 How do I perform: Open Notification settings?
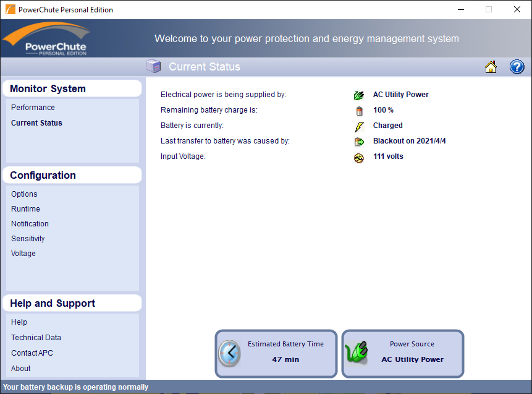(x=30, y=224)
